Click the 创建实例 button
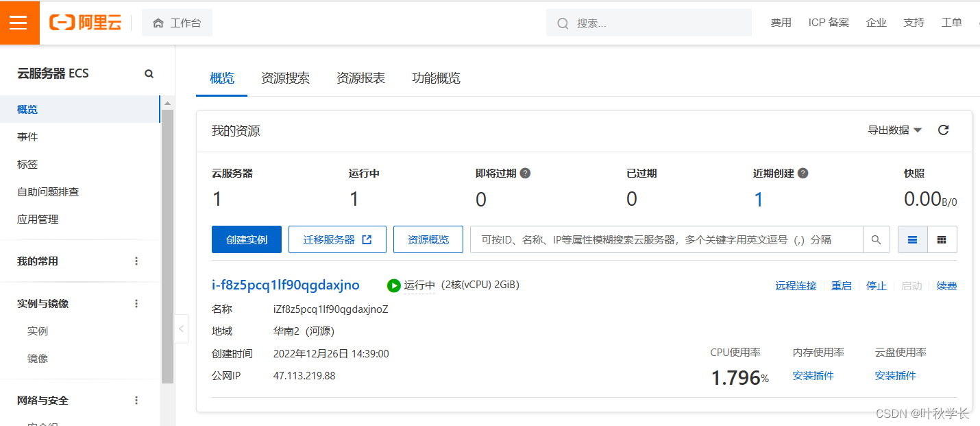This screenshot has height=426, width=980. (x=247, y=239)
